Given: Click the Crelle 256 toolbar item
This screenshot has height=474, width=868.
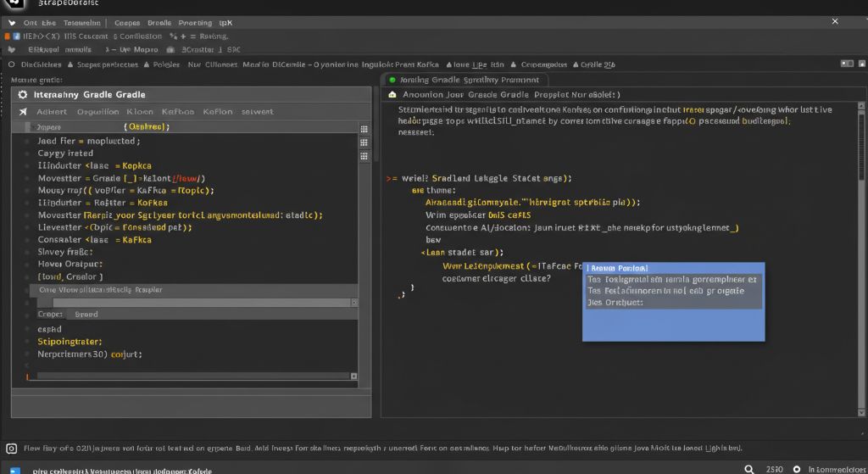Looking at the screenshot, I should click(598, 64).
